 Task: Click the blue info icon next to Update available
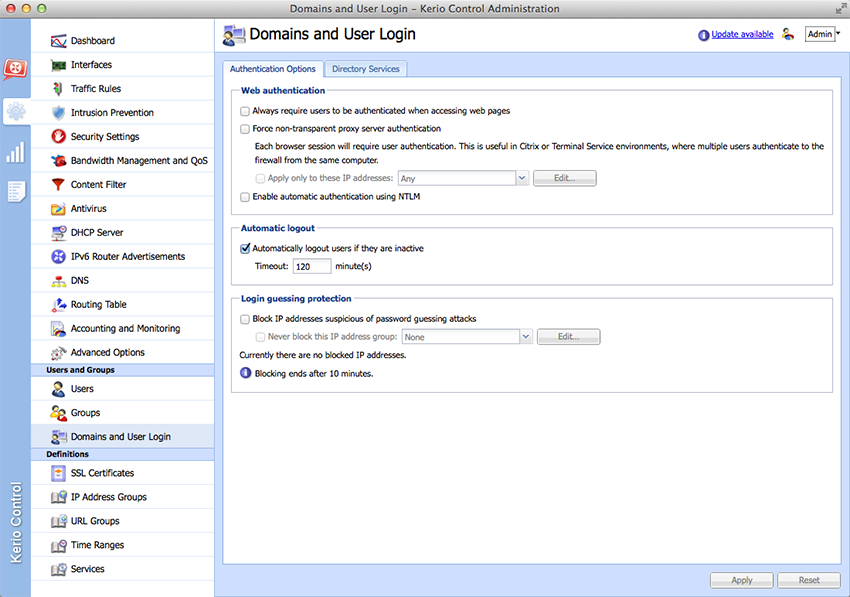(704, 35)
